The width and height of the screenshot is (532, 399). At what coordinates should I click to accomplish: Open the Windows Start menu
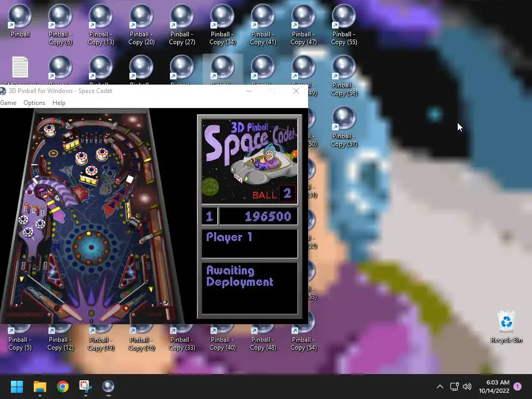(17, 387)
